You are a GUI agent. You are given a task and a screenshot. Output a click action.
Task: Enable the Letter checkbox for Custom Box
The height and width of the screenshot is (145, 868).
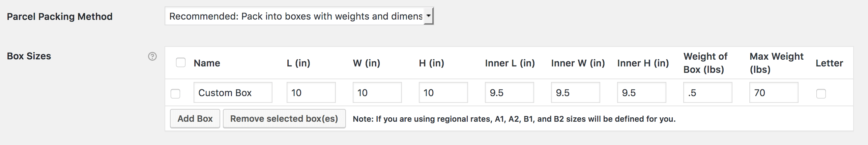coord(821,93)
